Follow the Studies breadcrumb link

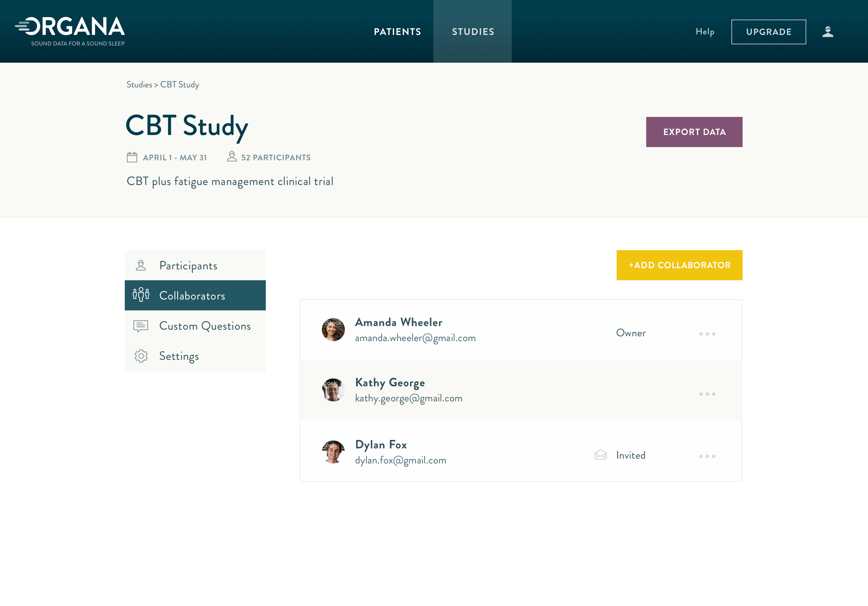coord(139,84)
